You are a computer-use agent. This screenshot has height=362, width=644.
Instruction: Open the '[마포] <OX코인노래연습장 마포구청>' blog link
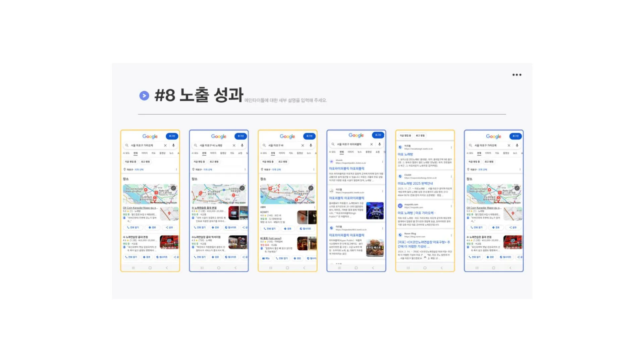[424, 244]
